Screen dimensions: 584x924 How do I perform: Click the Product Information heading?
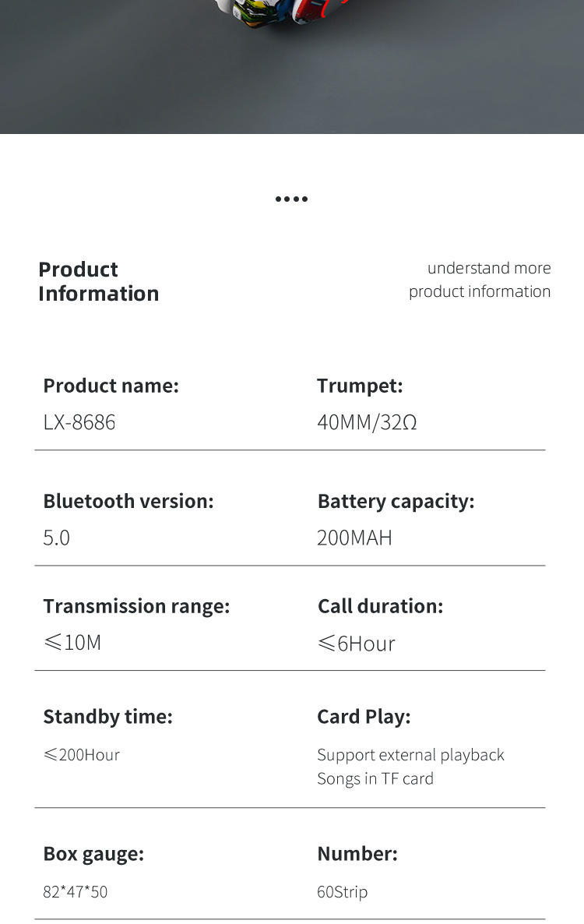[x=98, y=281]
